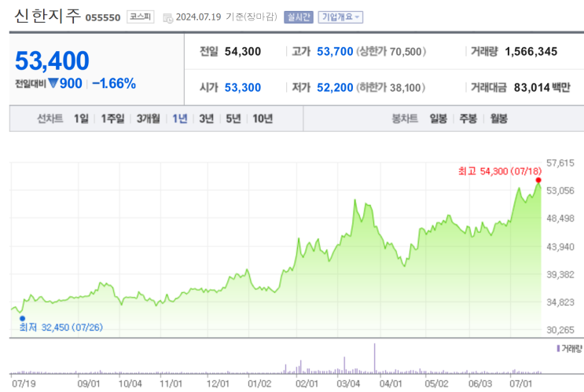Click the 코스피 market badge
584x392 pixels.
[141, 16]
